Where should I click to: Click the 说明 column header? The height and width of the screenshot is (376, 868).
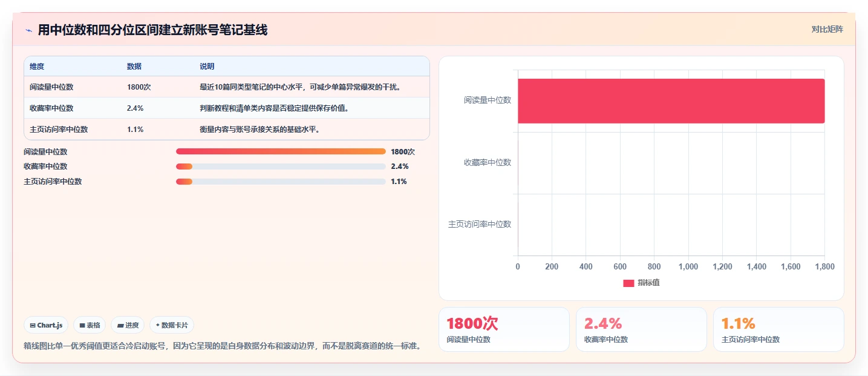coord(207,67)
